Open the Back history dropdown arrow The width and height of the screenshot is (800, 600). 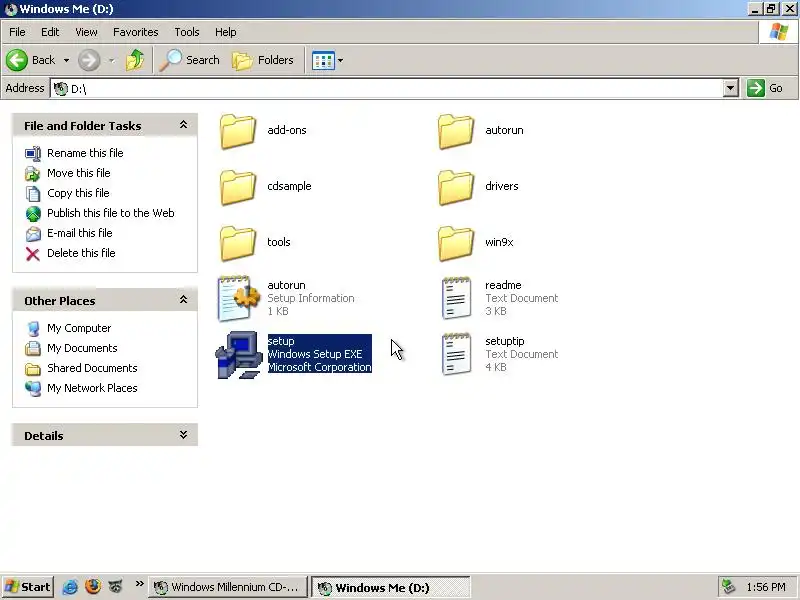tap(66, 60)
